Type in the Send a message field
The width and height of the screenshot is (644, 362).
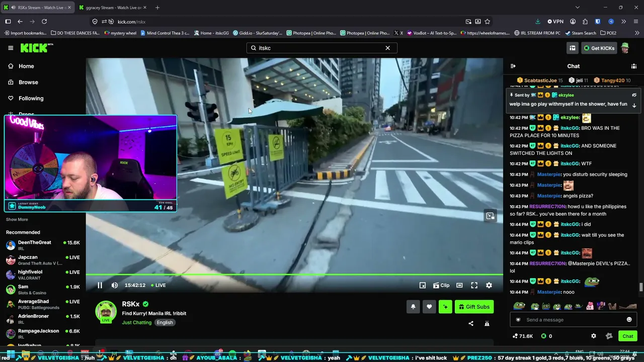pyautogui.click(x=574, y=320)
